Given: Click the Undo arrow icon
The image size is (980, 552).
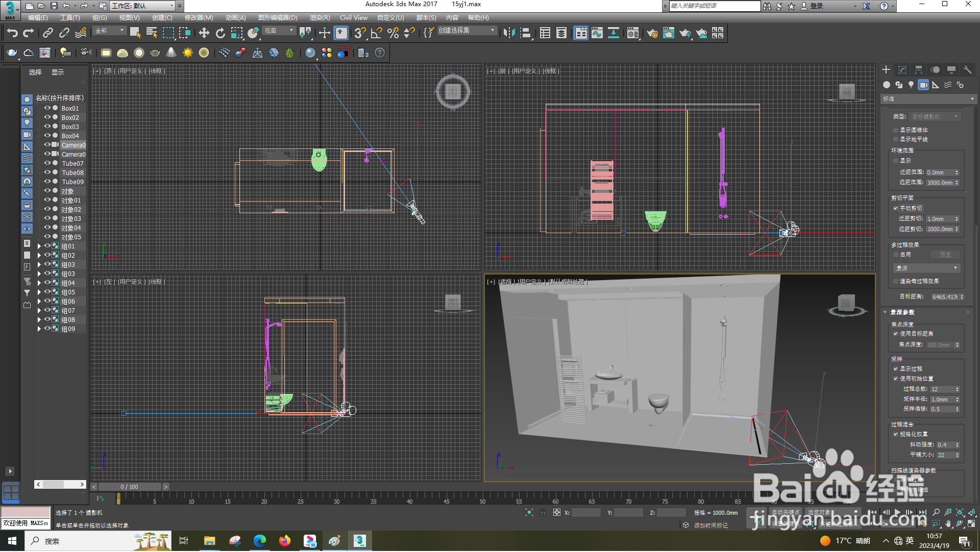Looking at the screenshot, I should [12, 34].
